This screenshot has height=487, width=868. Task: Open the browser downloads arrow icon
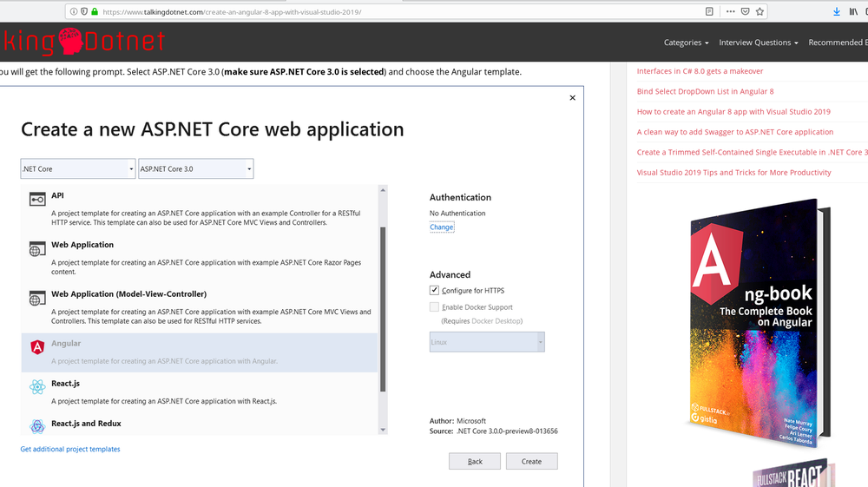coord(837,12)
